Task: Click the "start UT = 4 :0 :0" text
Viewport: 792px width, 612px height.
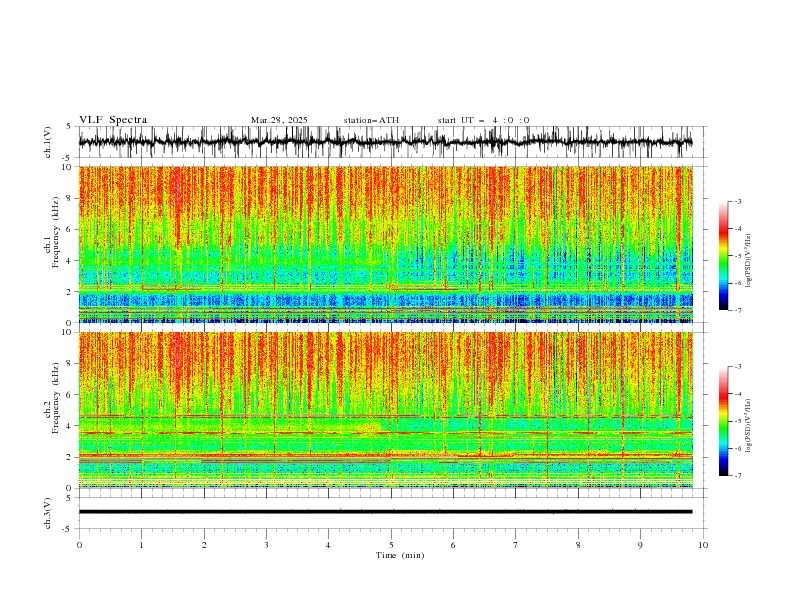Action: [x=483, y=120]
